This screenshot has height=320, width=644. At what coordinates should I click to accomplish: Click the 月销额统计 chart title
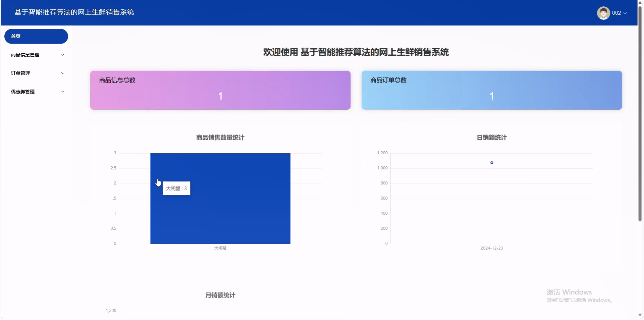pyautogui.click(x=220, y=295)
